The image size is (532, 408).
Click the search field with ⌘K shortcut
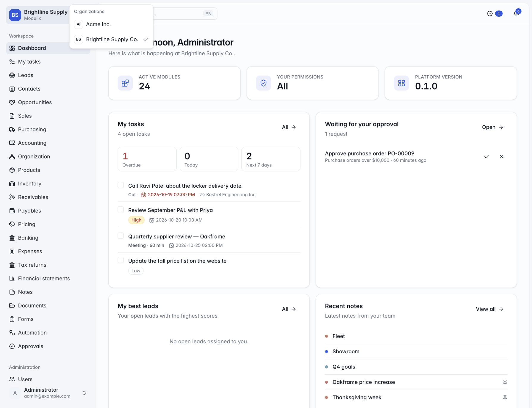pyautogui.click(x=185, y=13)
